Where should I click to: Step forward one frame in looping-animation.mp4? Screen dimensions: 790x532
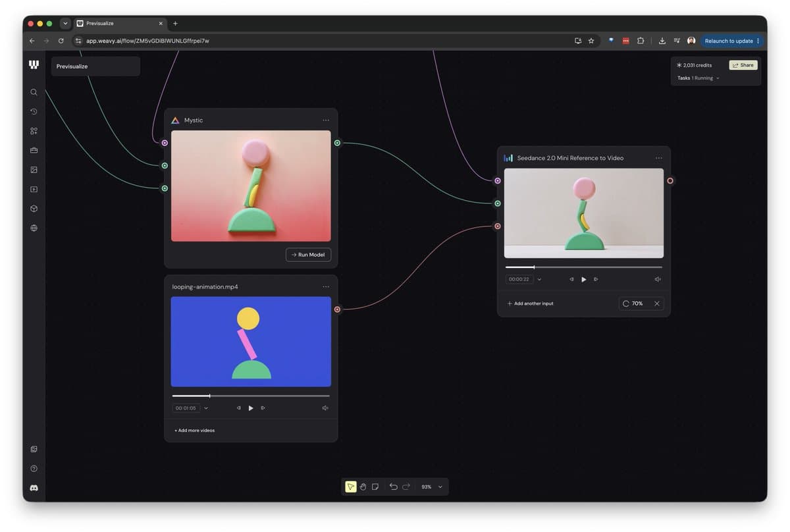pyautogui.click(x=263, y=408)
